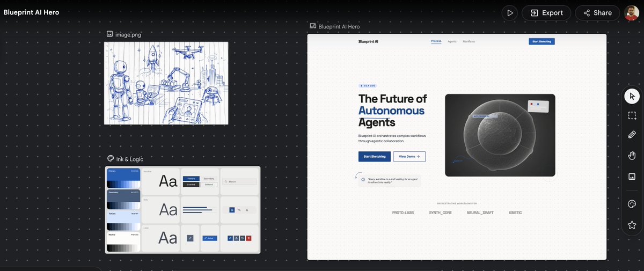Click the View Demo button
The image size is (644, 271).
(409, 156)
